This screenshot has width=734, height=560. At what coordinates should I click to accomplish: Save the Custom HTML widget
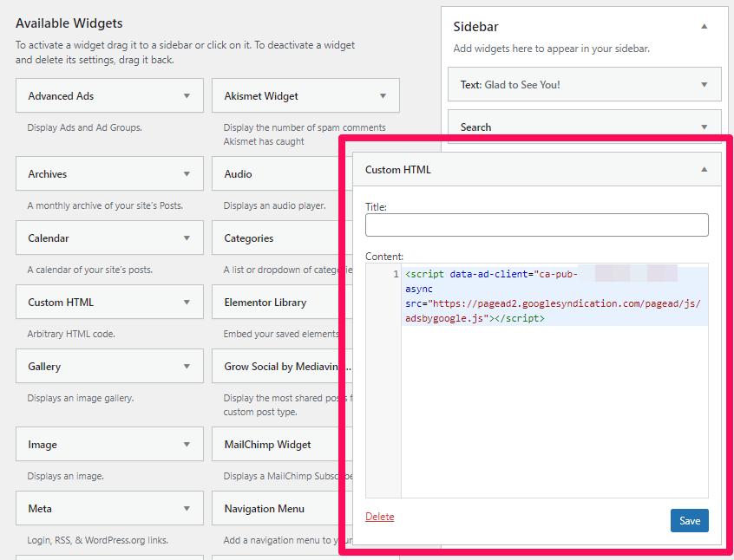click(x=690, y=521)
